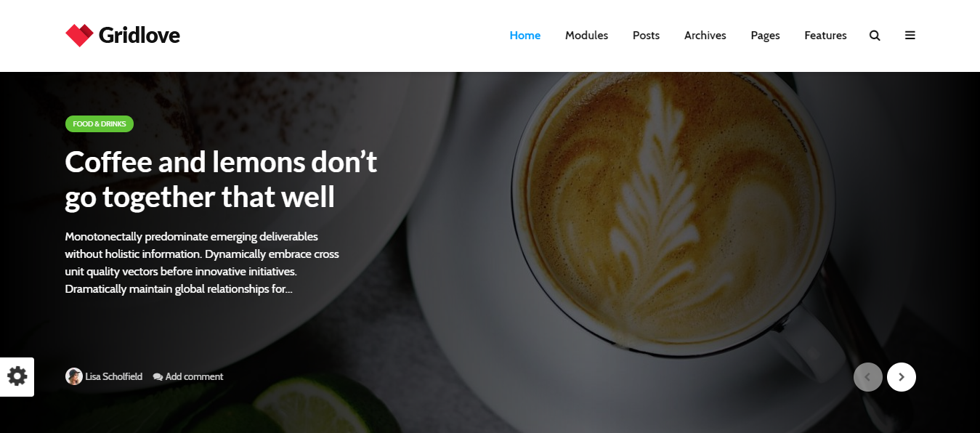Open the Features menu
The height and width of the screenshot is (433, 980).
coord(825,36)
